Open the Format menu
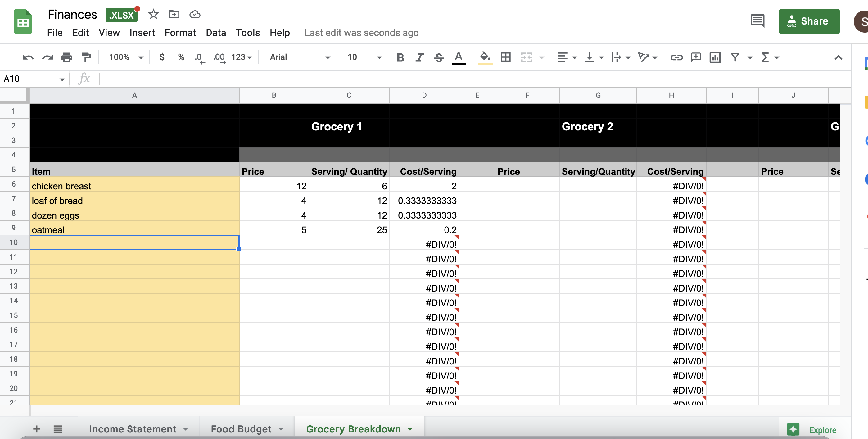 click(180, 33)
